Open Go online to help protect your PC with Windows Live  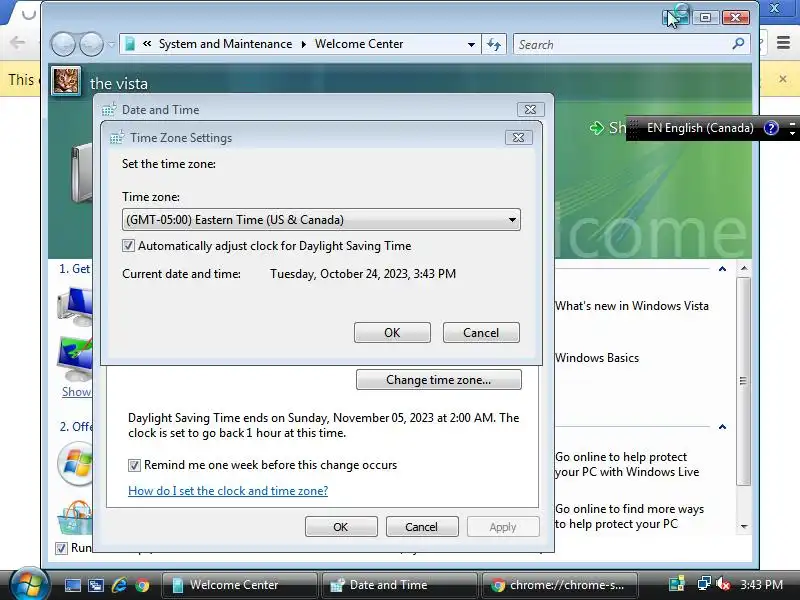point(627,464)
